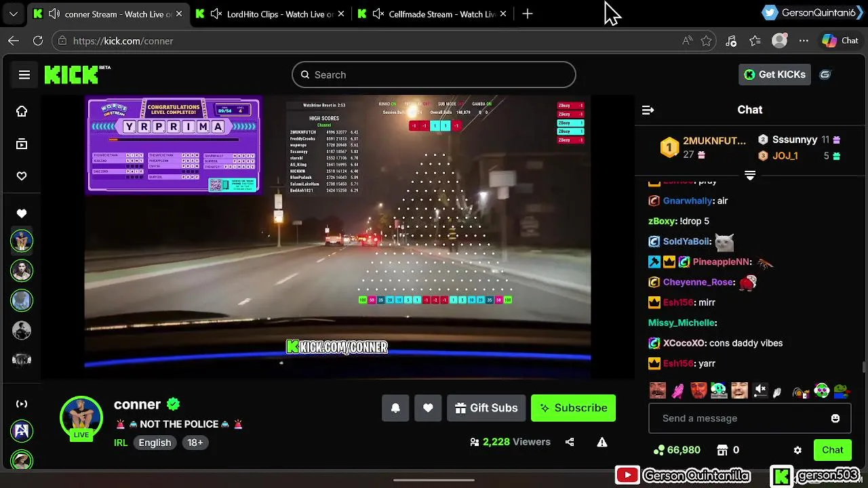The height and width of the screenshot is (488, 868).
Task: Go to Home in the sidebar
Action: pyautogui.click(x=22, y=111)
